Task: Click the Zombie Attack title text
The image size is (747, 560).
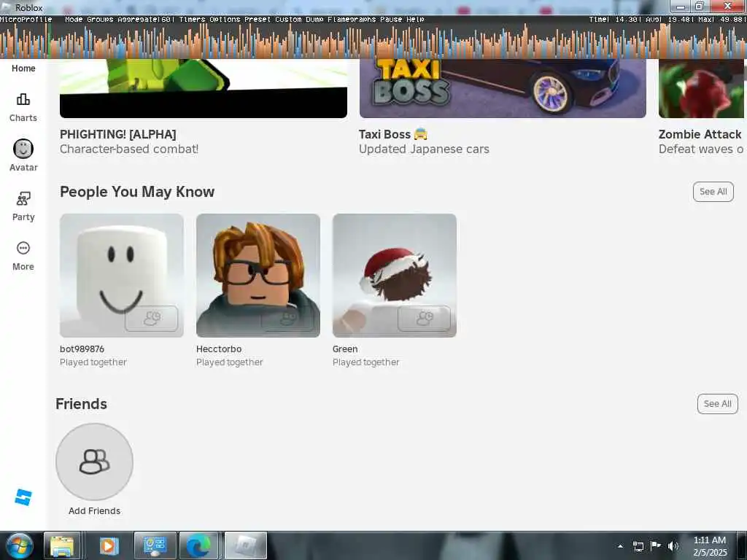Action: 700,134
